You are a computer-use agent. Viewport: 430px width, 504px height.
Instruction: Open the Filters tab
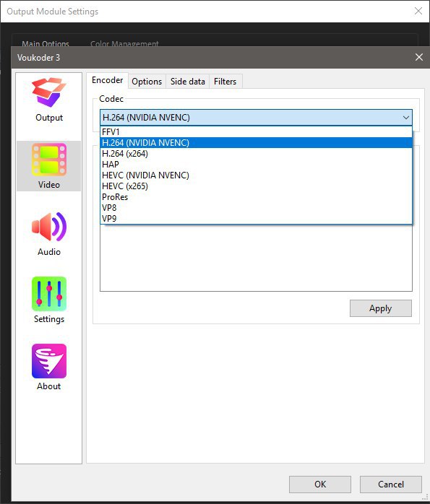click(225, 82)
